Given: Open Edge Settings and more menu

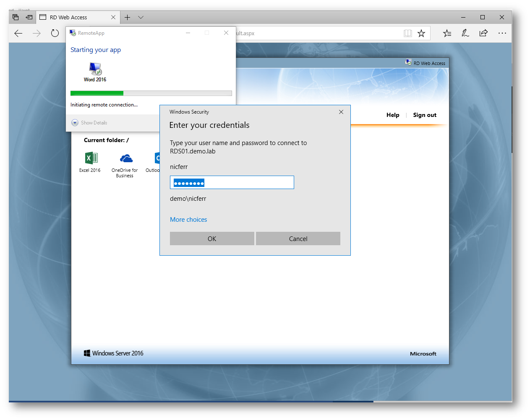Looking at the screenshot, I should [502, 33].
